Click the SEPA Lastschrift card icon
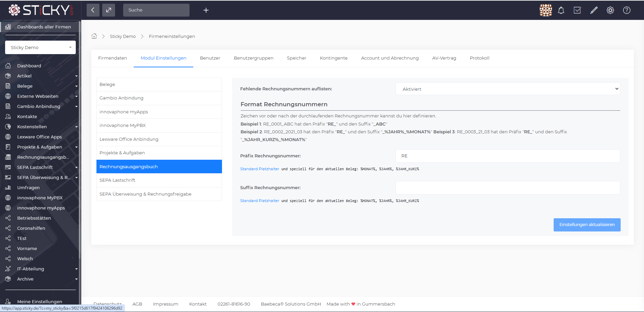644x312 pixels. point(8,167)
